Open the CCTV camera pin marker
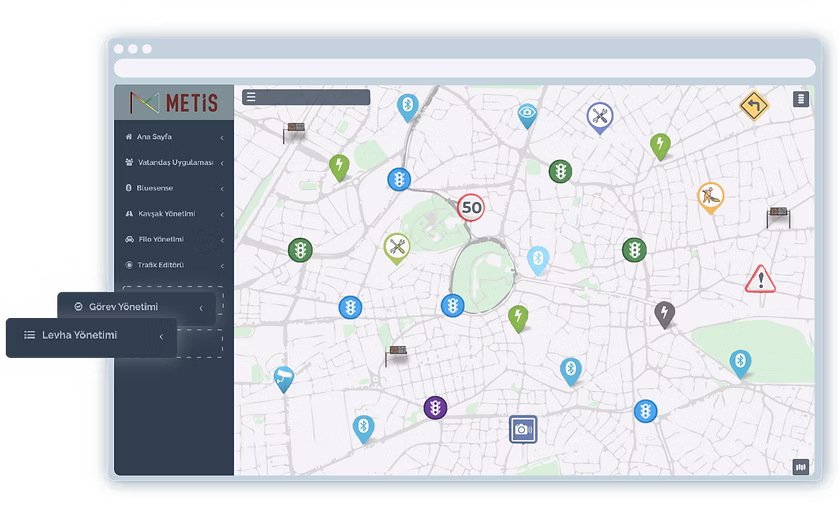 click(x=284, y=377)
